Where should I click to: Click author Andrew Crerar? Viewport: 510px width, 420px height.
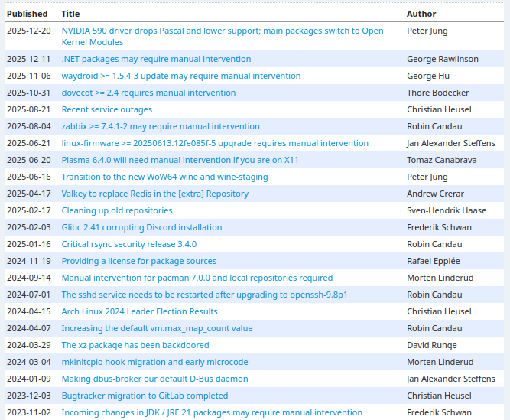(x=435, y=194)
